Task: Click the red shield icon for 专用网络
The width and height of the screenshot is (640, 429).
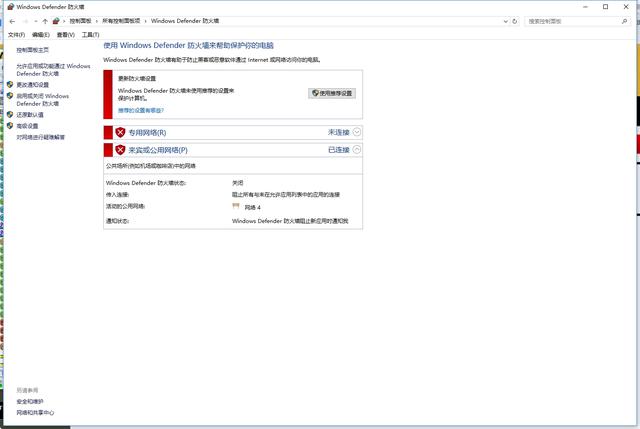Action: pyautogui.click(x=120, y=132)
